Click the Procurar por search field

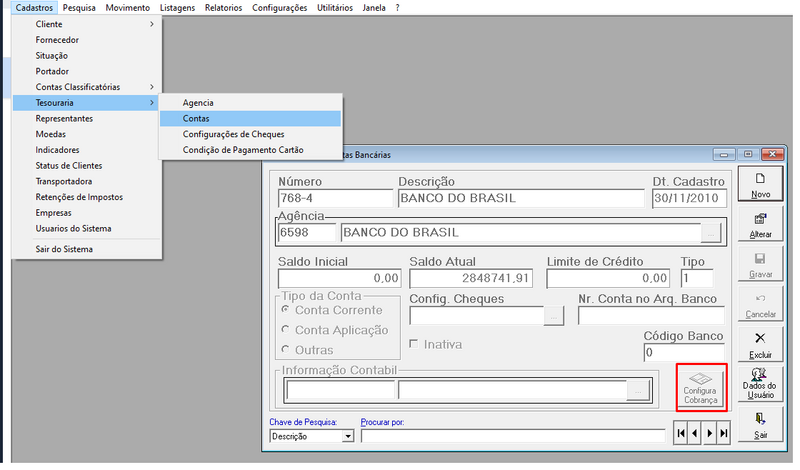point(513,436)
